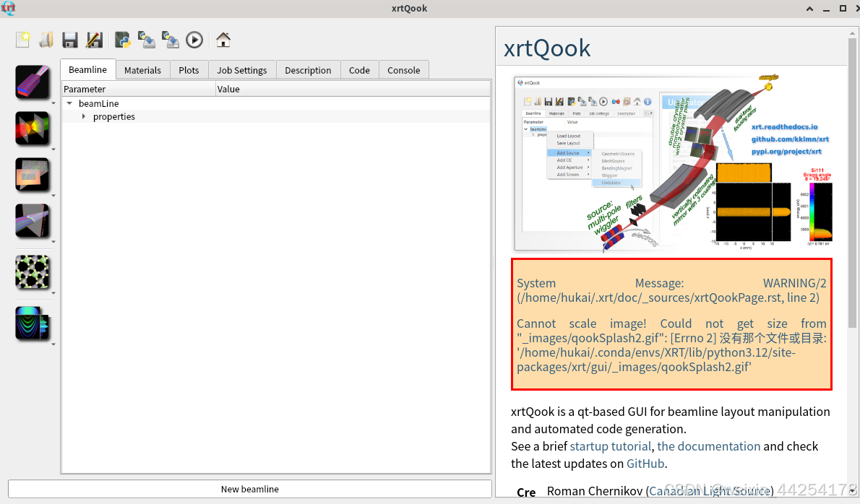This screenshot has width=860, height=504.
Task: Click the New beamline button
Action: click(249, 490)
